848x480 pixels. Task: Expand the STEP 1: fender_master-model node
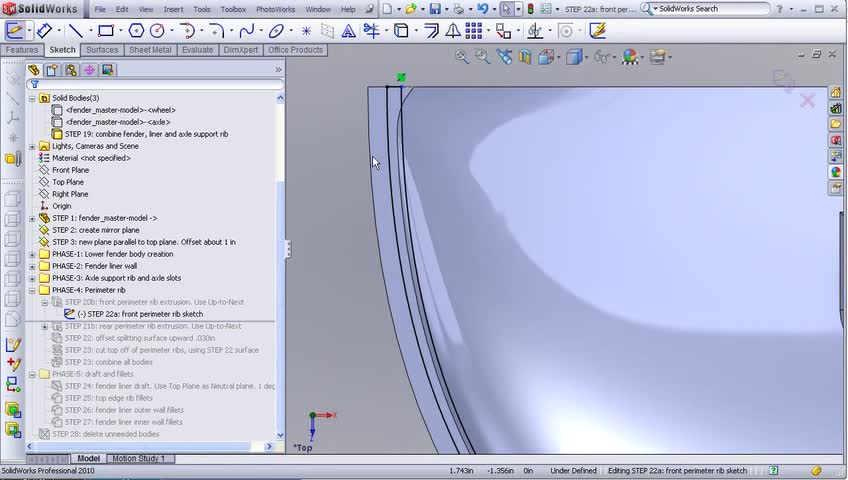32,218
